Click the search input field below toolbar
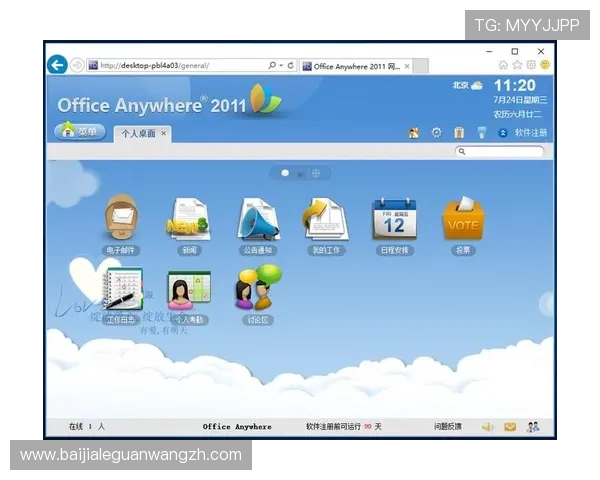600x480 pixels. tap(504, 151)
